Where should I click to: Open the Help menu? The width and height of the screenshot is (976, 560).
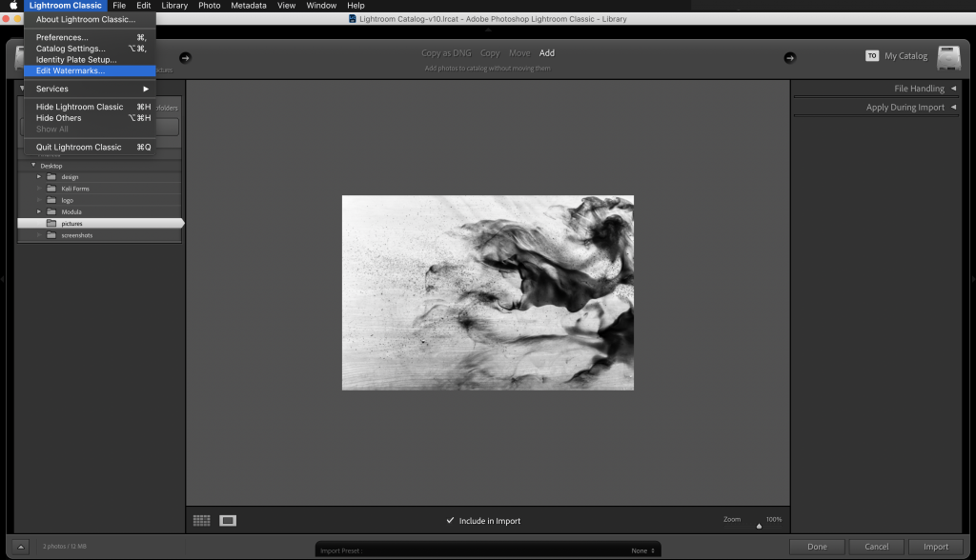tap(356, 5)
